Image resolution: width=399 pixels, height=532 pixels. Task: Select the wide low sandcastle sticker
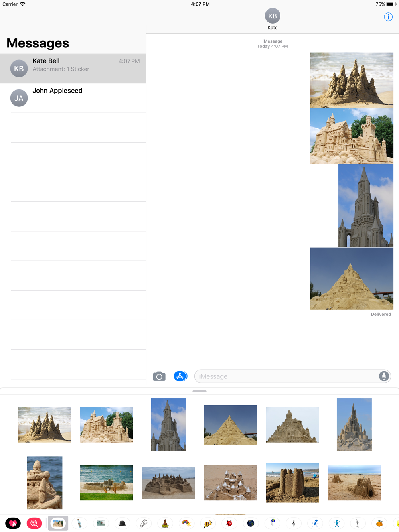coord(168,483)
